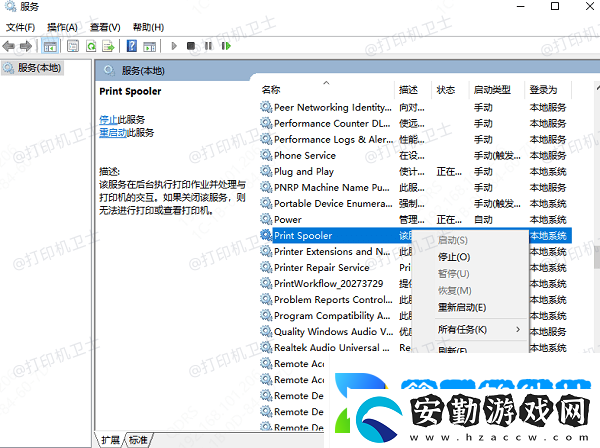Click gear icon beside Plug and Play

pyautogui.click(x=266, y=171)
